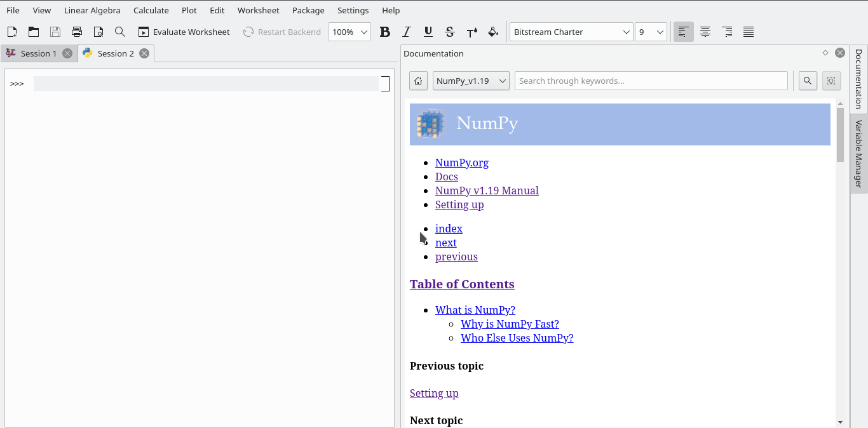The image size is (868, 428).
Task: Select justify alignment
Action: click(x=749, y=32)
